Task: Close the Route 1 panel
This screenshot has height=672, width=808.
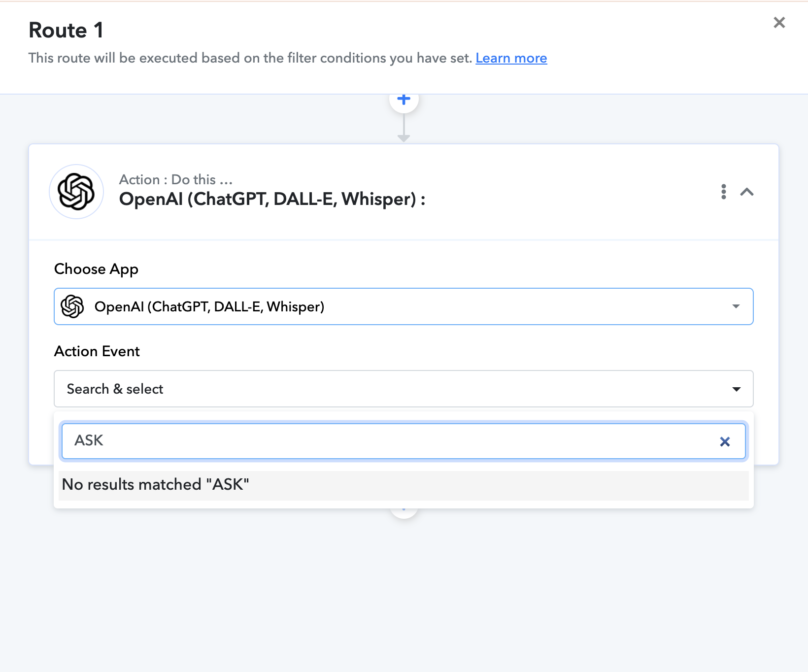Action: 779,23
